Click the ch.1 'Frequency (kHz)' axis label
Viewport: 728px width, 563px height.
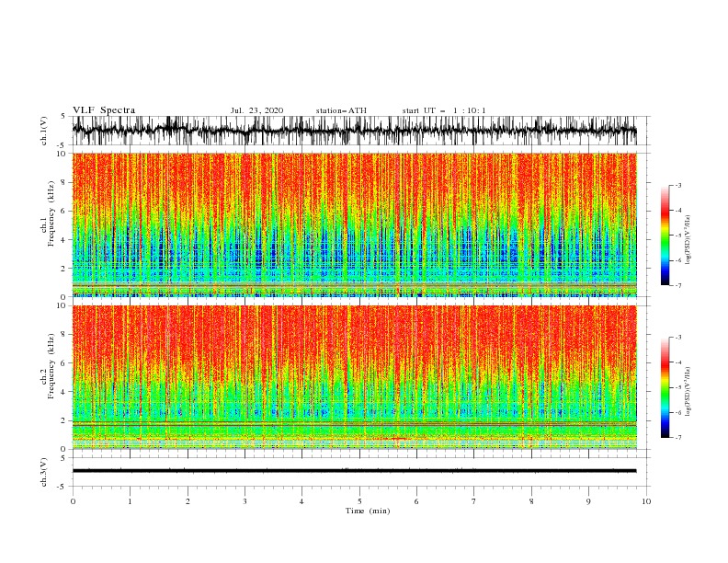tap(51, 215)
